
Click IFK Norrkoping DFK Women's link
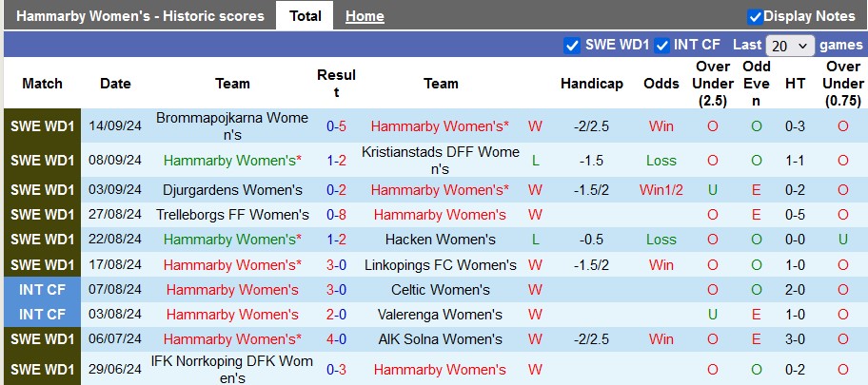[232, 370]
